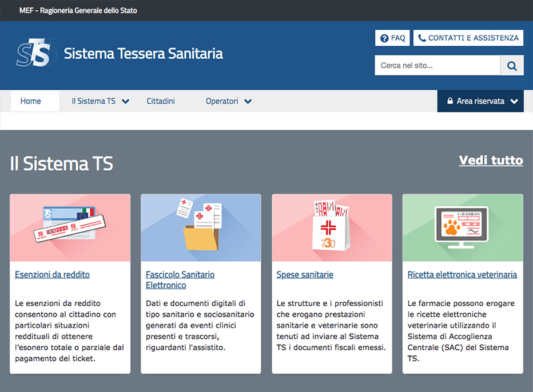This screenshot has width=533, height=392.
Task: Click the Sistema TS logo icon
Action: tap(36, 53)
